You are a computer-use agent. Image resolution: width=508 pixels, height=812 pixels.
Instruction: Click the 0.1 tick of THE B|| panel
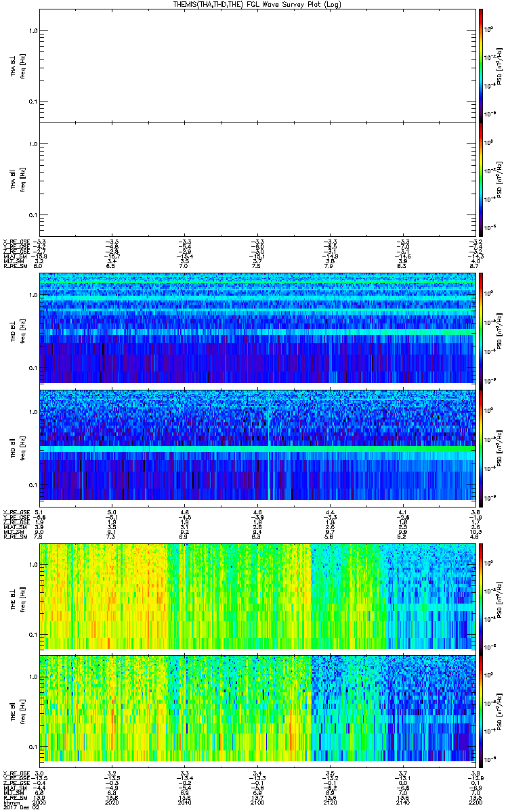point(33,746)
